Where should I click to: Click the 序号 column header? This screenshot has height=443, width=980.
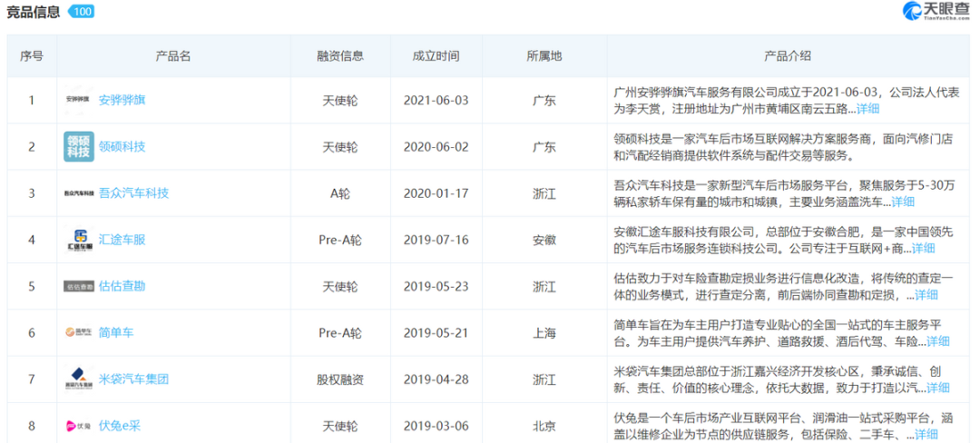point(32,56)
